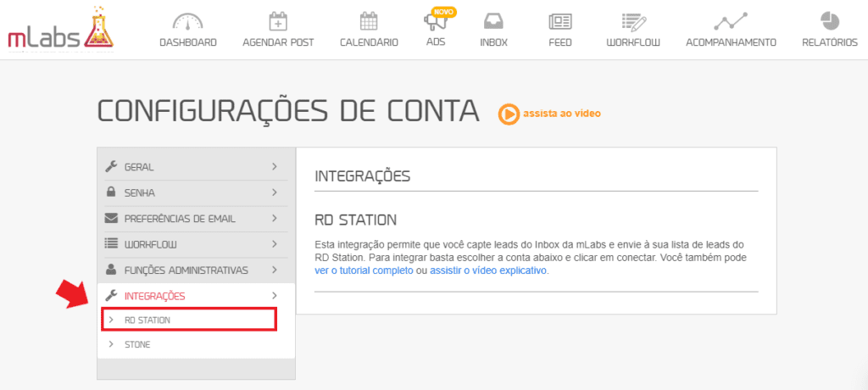Expand Geral section chevron

pos(274,166)
